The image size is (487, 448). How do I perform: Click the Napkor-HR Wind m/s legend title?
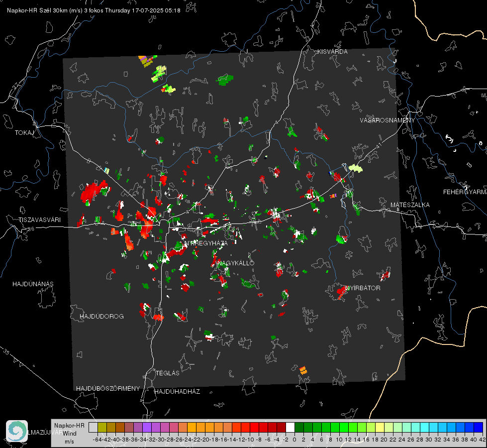(x=69, y=433)
